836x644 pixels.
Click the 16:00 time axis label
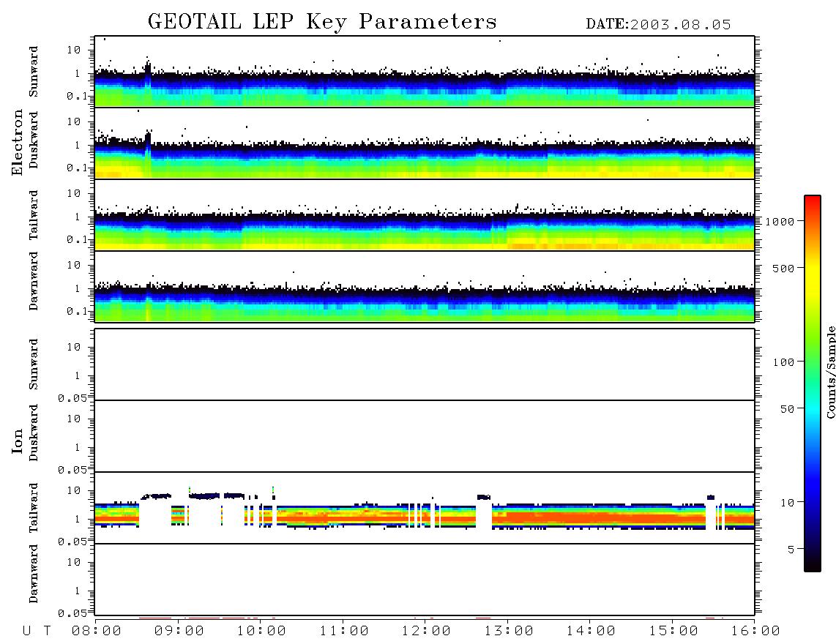click(755, 632)
